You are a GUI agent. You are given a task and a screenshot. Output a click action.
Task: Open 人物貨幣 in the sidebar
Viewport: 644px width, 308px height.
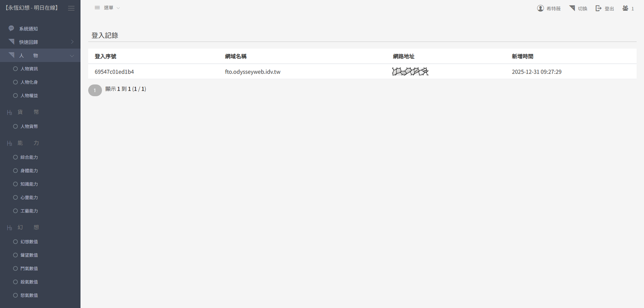coord(29,126)
